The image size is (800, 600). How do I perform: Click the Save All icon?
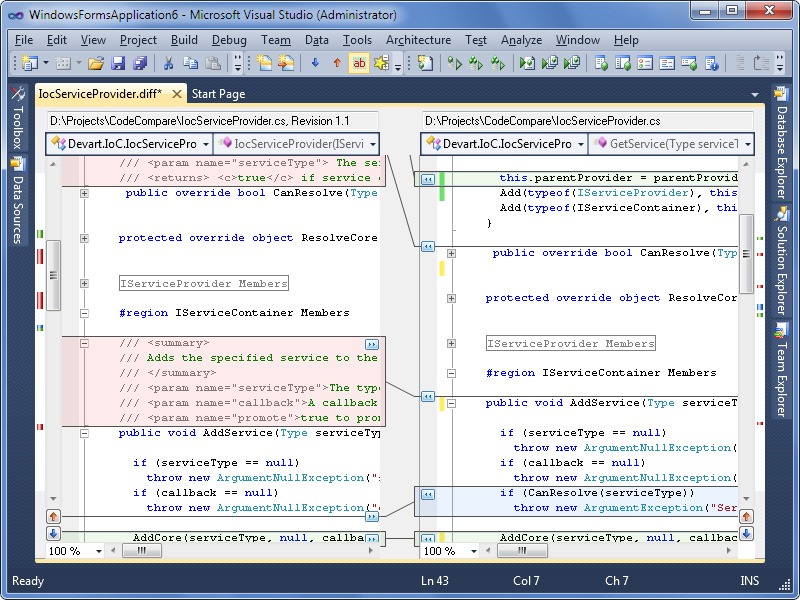(140, 64)
